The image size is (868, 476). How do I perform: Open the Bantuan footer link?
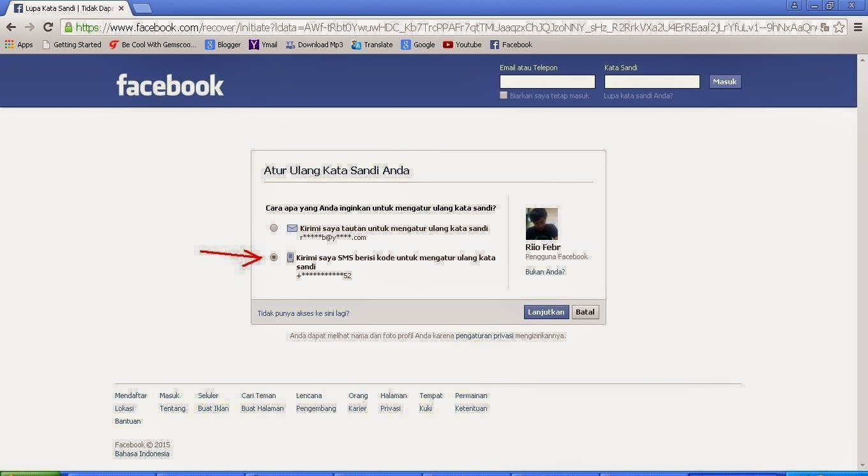pyautogui.click(x=128, y=421)
